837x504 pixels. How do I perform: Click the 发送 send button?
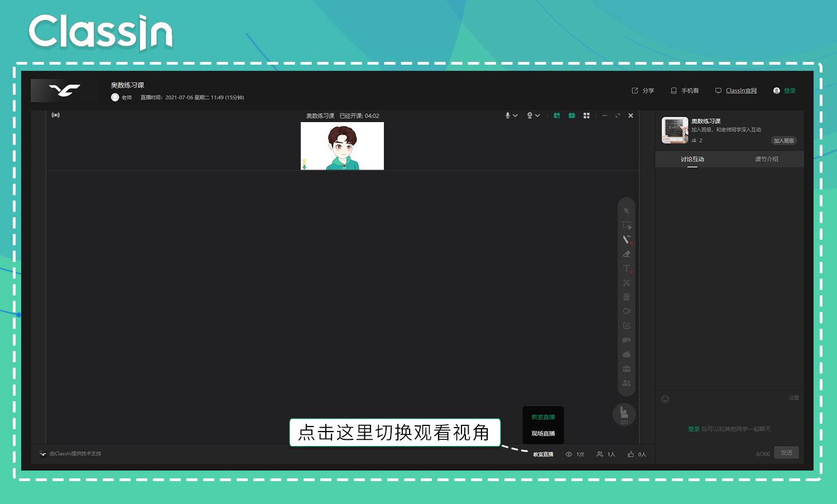(786, 453)
